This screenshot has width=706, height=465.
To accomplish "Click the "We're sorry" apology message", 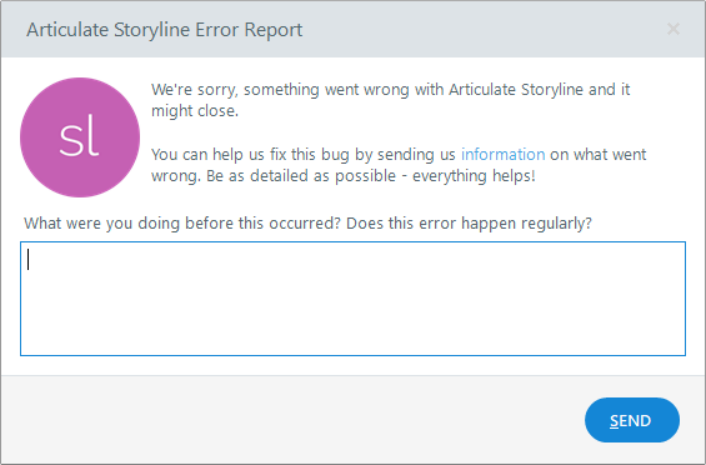I will click(390, 89).
